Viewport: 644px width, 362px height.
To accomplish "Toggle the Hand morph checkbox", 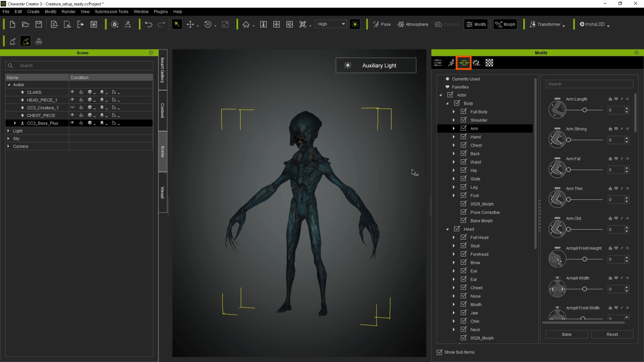I will point(464,137).
